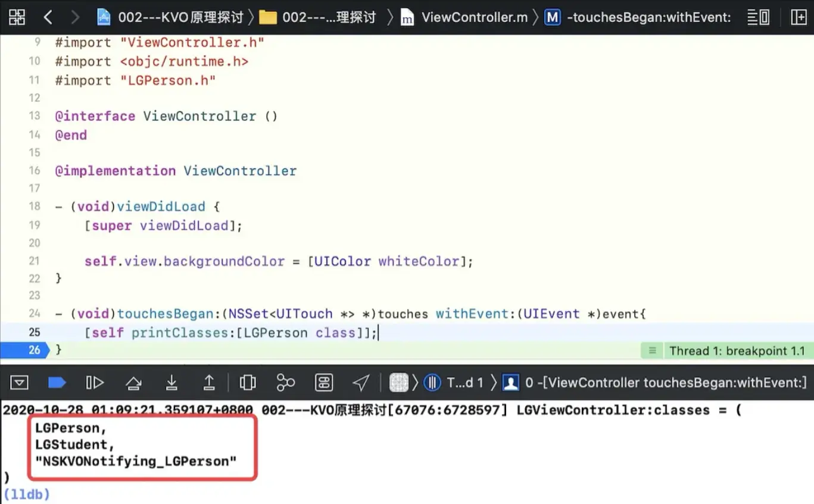The image size is (814, 504).
Task: Step out of the function
Action: tap(209, 382)
